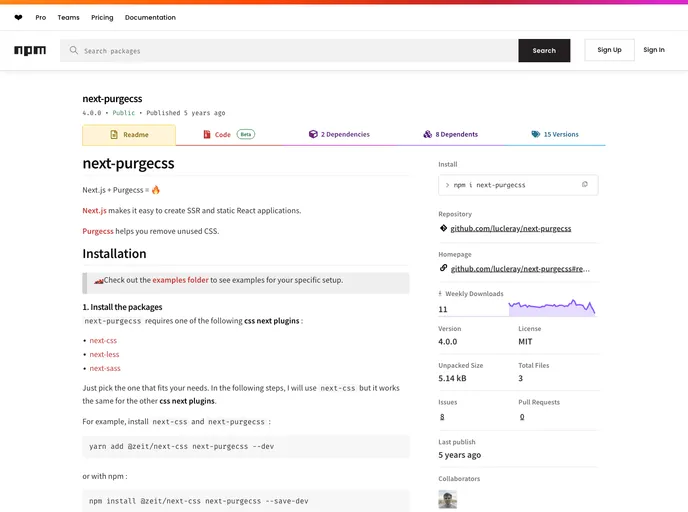Viewport: 688px width, 512px height.
Task: Click the weekly downloads sparkline chart
Action: 552,308
